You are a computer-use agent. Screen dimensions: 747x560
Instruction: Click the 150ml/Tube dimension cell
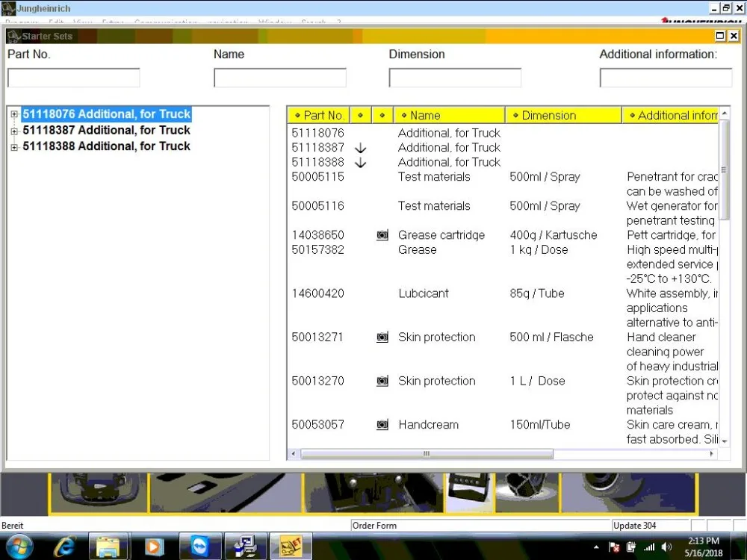[540, 425]
